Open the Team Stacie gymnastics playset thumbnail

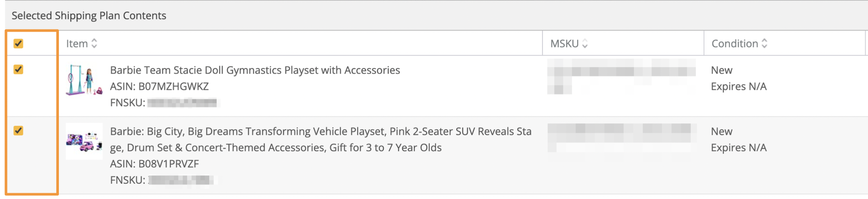pyautogui.click(x=84, y=80)
